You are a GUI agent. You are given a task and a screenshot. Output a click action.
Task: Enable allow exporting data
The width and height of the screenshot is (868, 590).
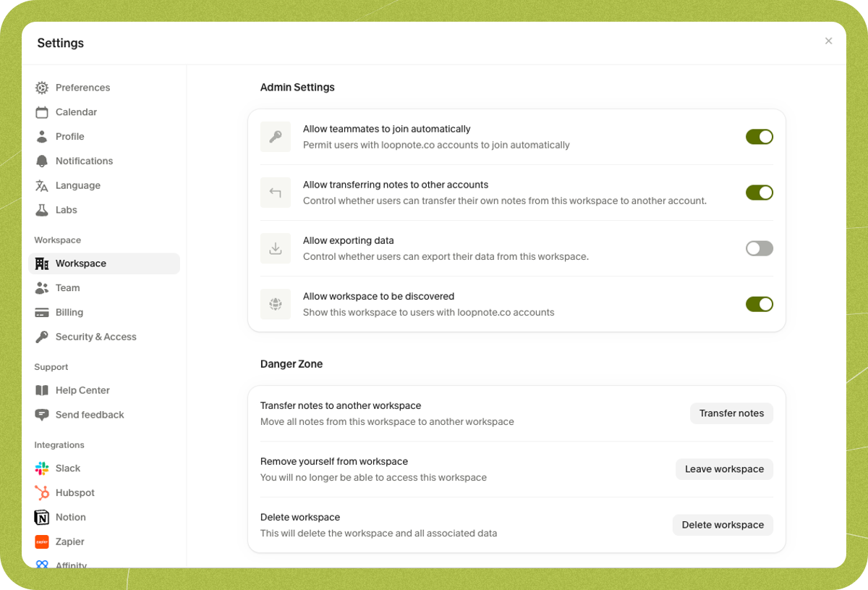pos(759,248)
